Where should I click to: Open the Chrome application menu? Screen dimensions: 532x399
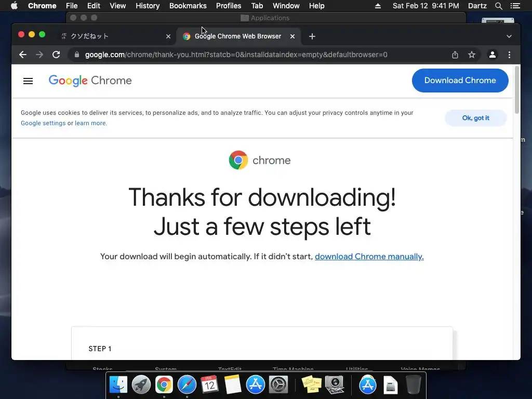point(42,6)
